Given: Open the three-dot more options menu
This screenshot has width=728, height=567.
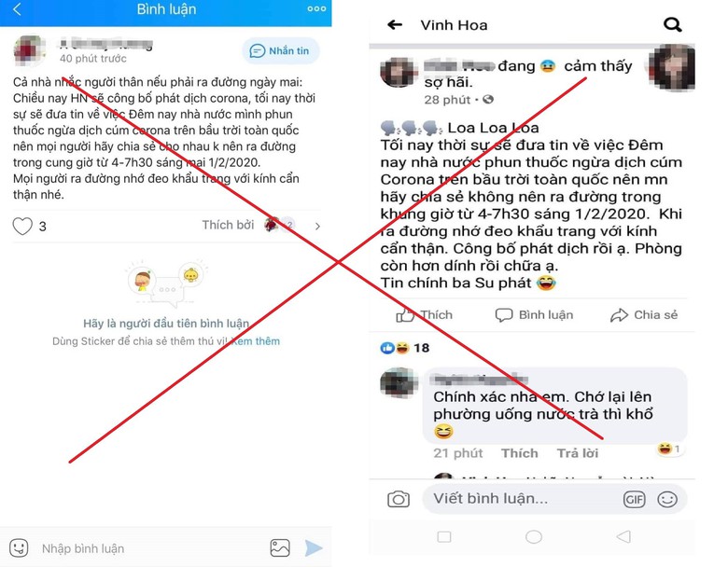Looking at the screenshot, I should click(x=316, y=8).
